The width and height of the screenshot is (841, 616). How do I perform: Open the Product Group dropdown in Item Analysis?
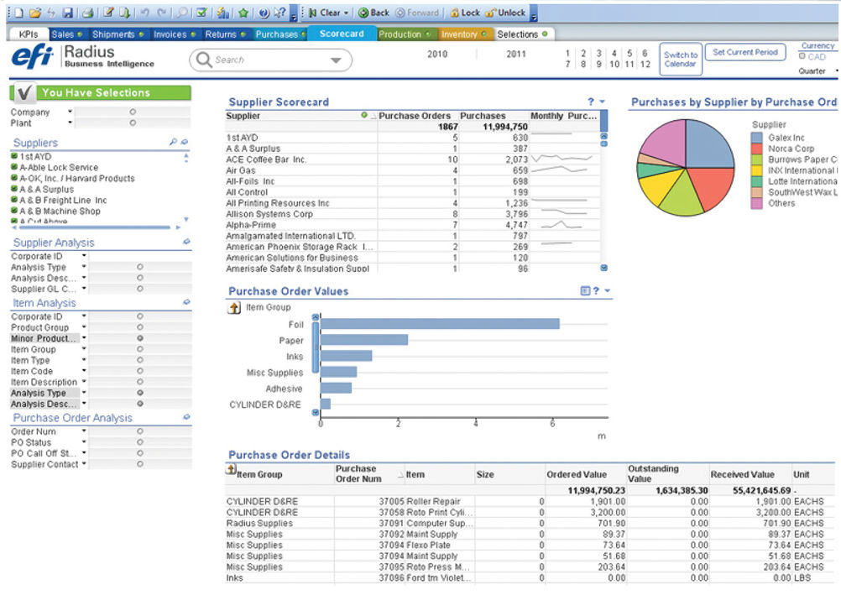pos(84,327)
